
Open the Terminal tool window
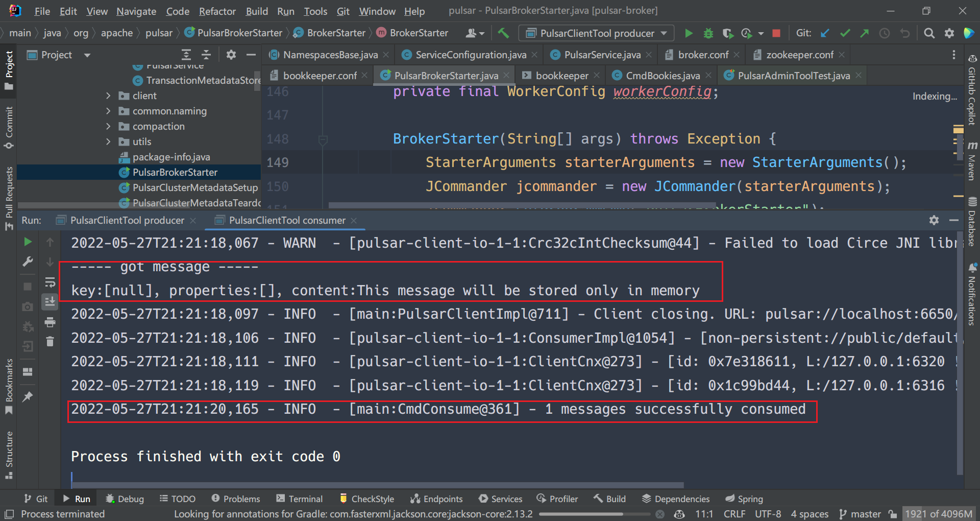point(299,499)
